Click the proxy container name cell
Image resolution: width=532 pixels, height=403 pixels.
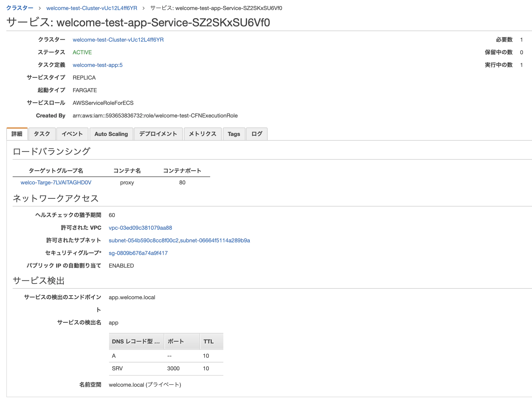click(127, 183)
